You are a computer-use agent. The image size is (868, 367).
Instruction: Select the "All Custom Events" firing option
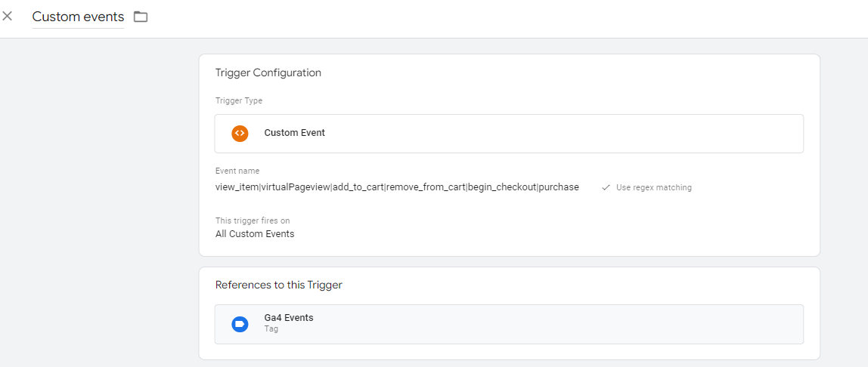(255, 234)
